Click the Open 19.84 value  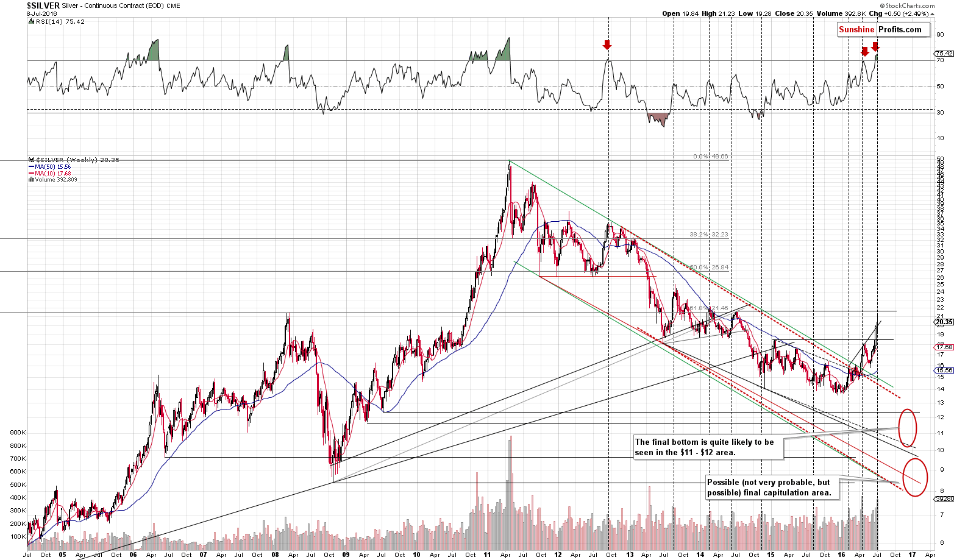point(679,13)
